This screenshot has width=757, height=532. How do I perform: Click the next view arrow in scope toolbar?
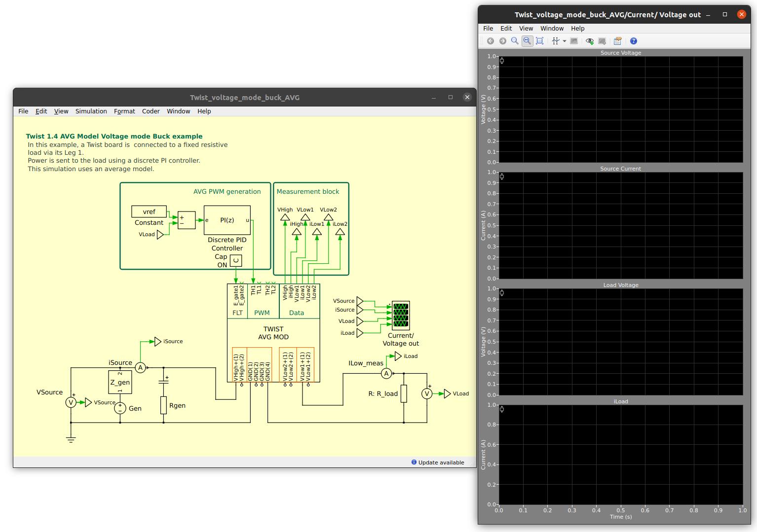coord(502,41)
